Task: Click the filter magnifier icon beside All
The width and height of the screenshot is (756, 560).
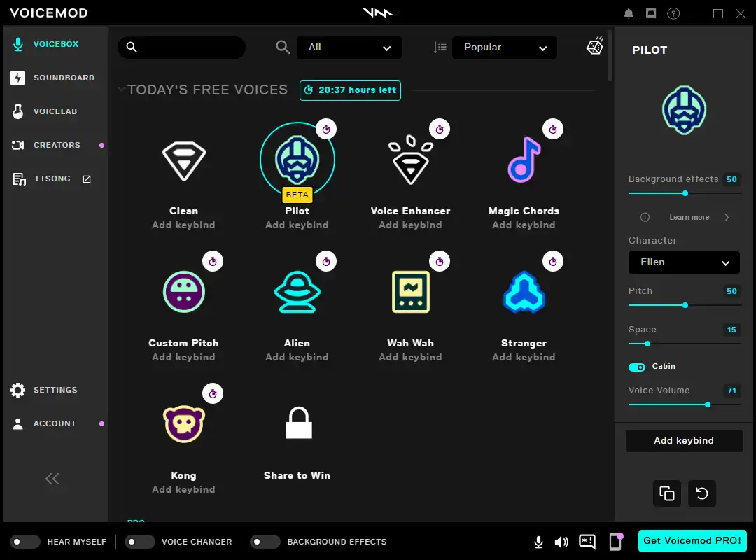Action: 283,47
